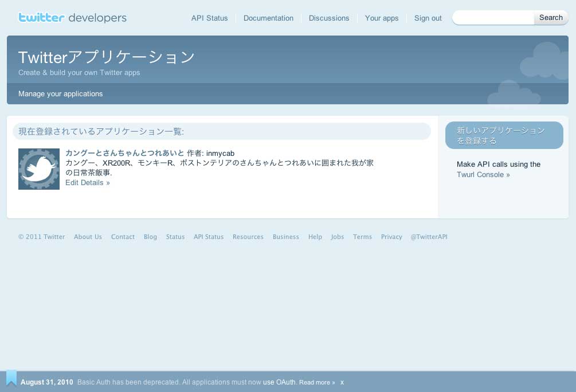Register a new application (新しいアプリケーションを登録する)
The image size is (576, 392).
[504, 135]
